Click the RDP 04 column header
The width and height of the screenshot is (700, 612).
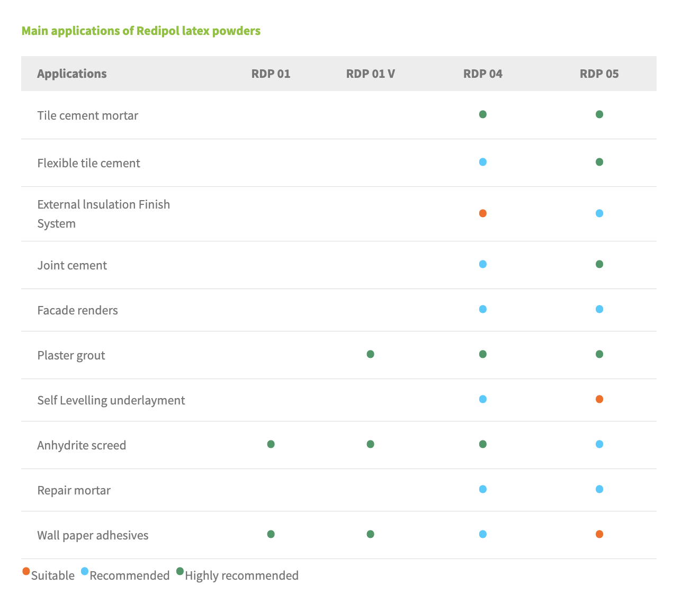(482, 74)
